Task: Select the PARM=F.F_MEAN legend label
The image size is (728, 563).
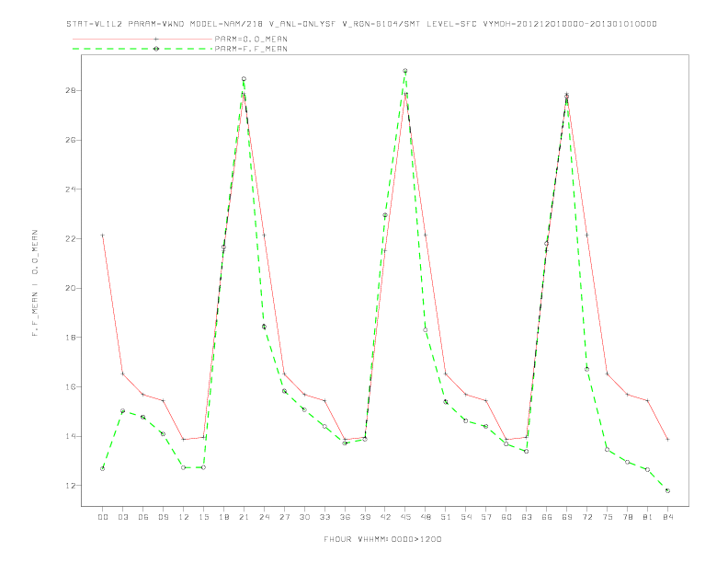Action: pyautogui.click(x=251, y=49)
